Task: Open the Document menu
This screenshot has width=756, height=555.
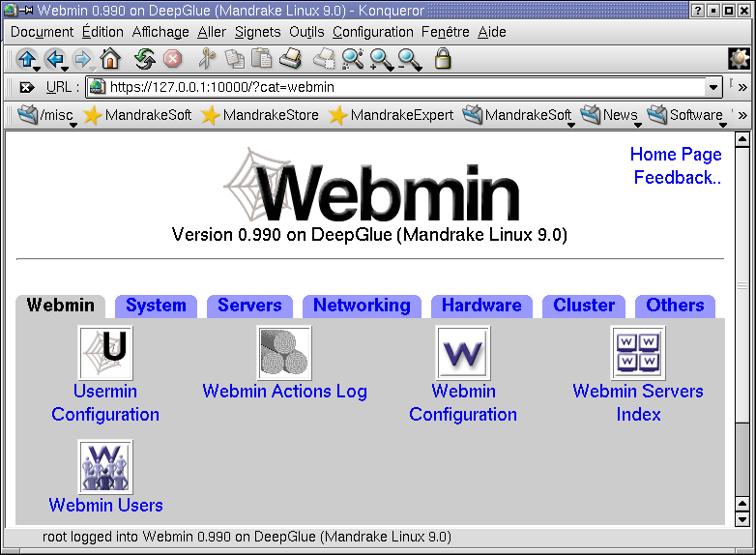Action: [42, 32]
